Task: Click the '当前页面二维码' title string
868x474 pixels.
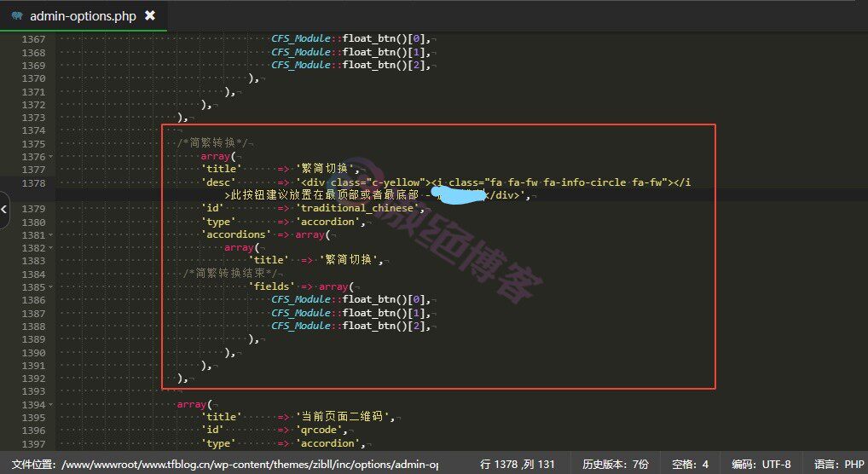Action: [x=342, y=417]
